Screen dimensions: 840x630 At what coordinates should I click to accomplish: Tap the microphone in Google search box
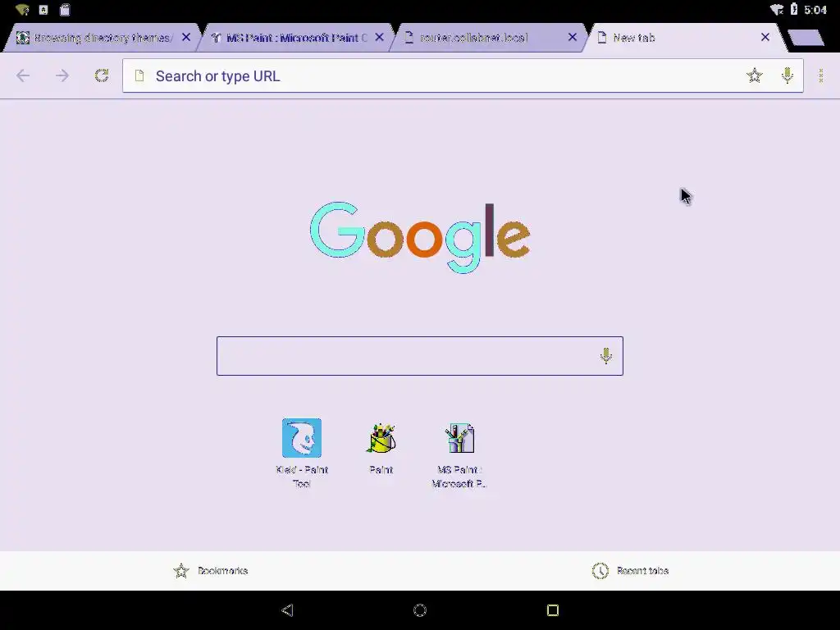click(x=606, y=356)
